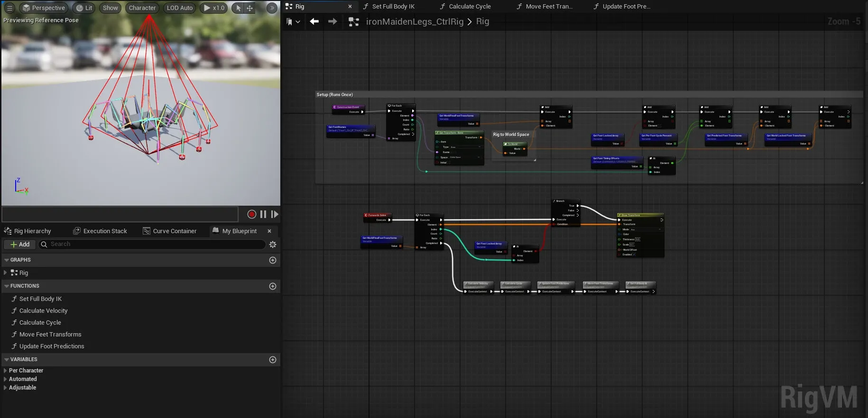Navigate back with the left arrow
The image size is (868, 418).
tap(314, 21)
